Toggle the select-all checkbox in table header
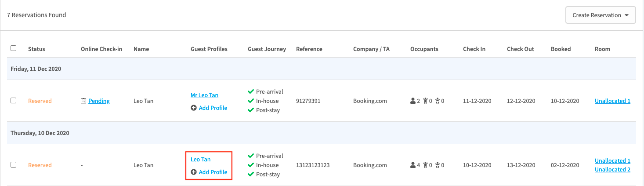The image size is (644, 186). [x=13, y=48]
